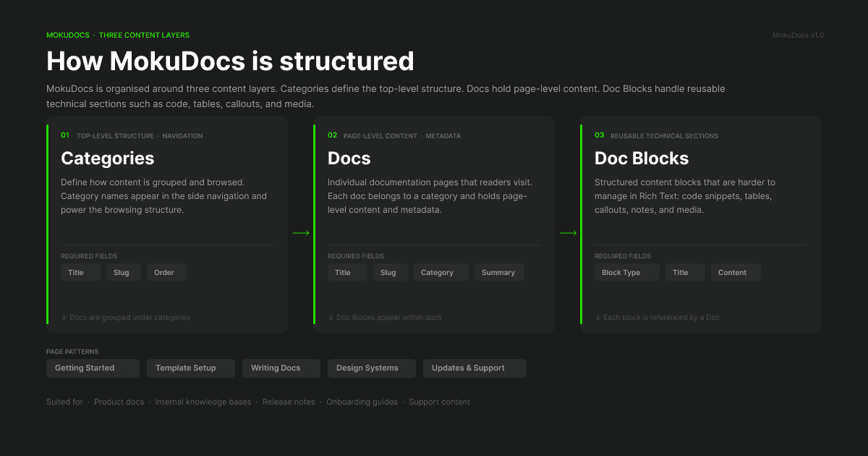Image resolution: width=868 pixels, height=456 pixels.
Task: Select the Title field in Docs card
Action: tap(347, 273)
